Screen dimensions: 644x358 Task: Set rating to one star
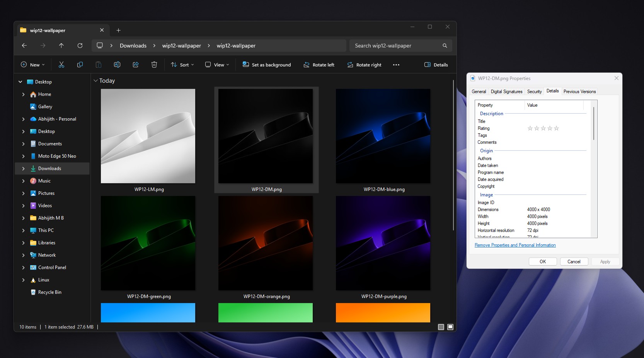(530, 128)
